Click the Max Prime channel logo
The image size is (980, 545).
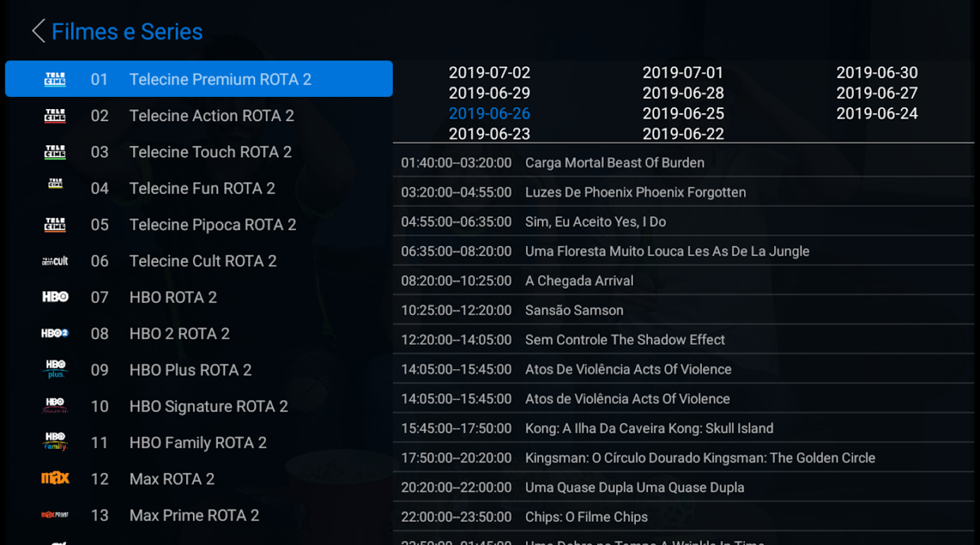click(x=55, y=515)
